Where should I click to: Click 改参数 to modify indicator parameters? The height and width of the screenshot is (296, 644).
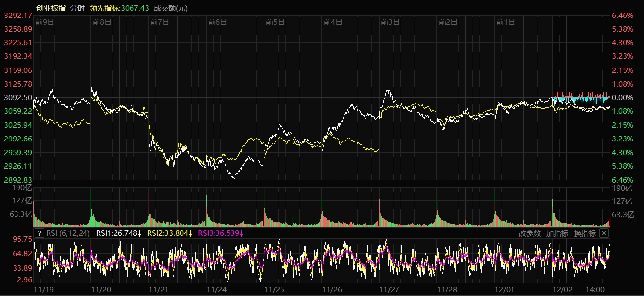click(x=529, y=233)
